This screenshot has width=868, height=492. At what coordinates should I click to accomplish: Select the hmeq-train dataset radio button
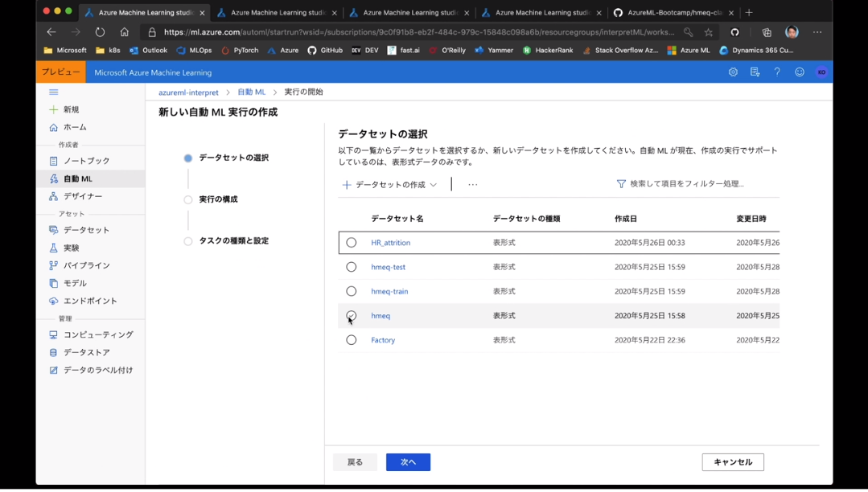tap(351, 291)
